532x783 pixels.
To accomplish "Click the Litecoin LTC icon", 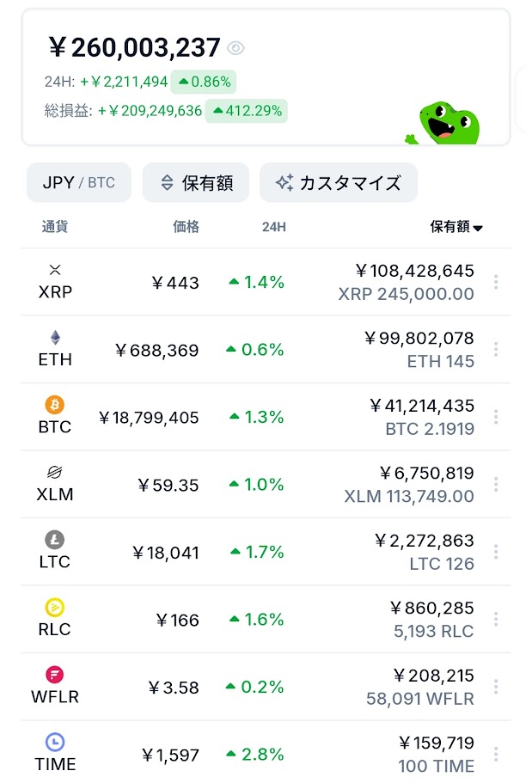I will (x=55, y=540).
